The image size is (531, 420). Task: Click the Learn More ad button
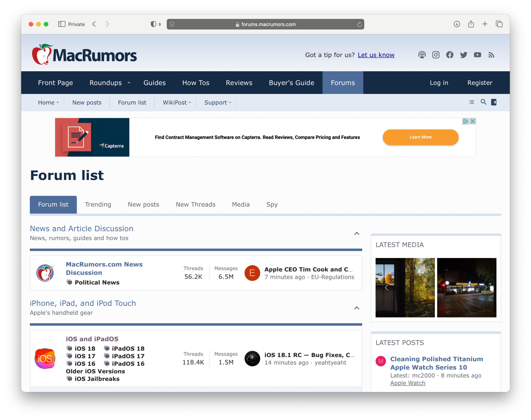click(x=421, y=137)
